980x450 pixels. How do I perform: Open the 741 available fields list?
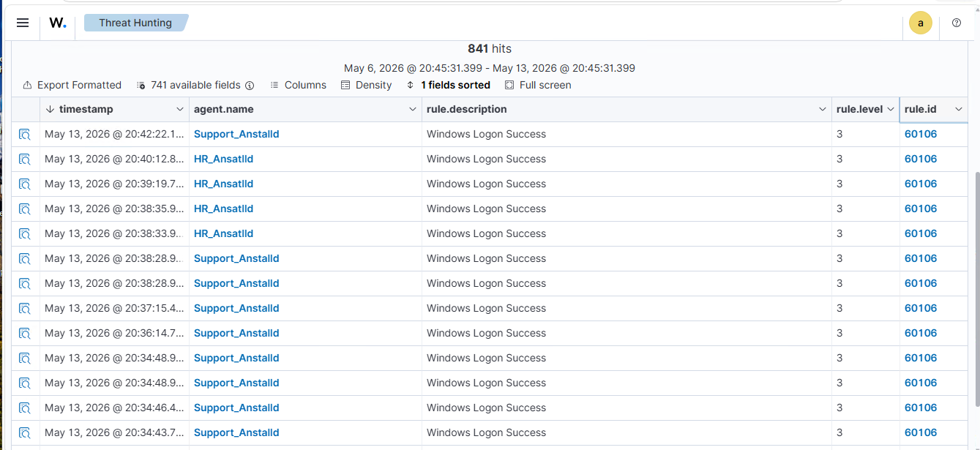(189, 85)
